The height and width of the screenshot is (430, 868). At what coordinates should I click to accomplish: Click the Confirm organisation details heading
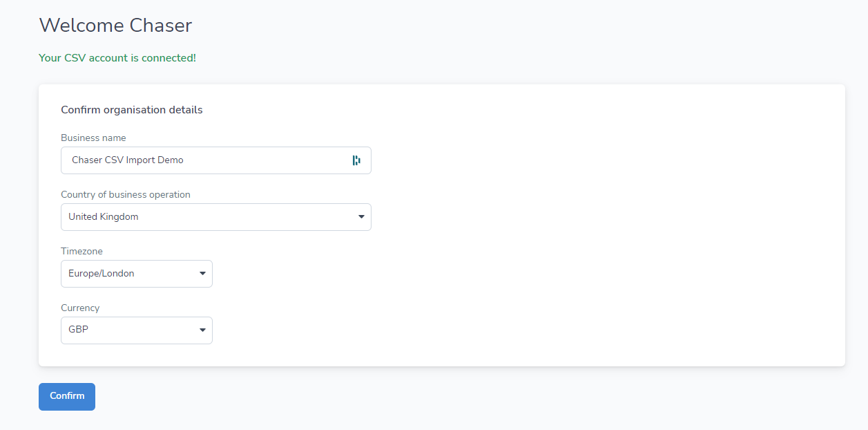[131, 109]
